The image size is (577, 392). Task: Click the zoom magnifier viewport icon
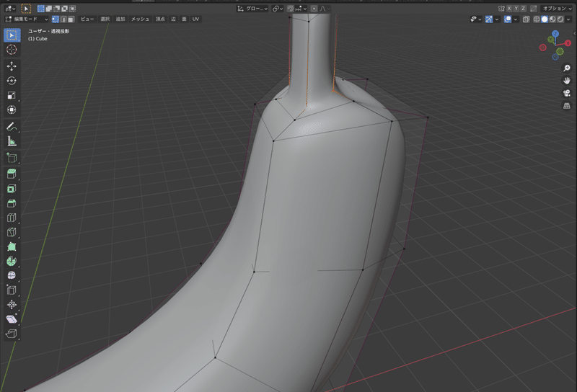566,67
